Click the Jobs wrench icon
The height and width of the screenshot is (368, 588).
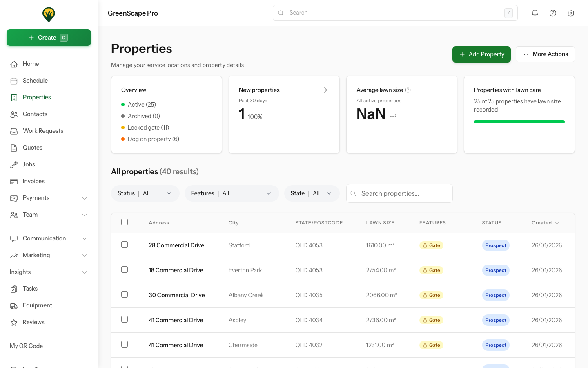[x=14, y=164]
